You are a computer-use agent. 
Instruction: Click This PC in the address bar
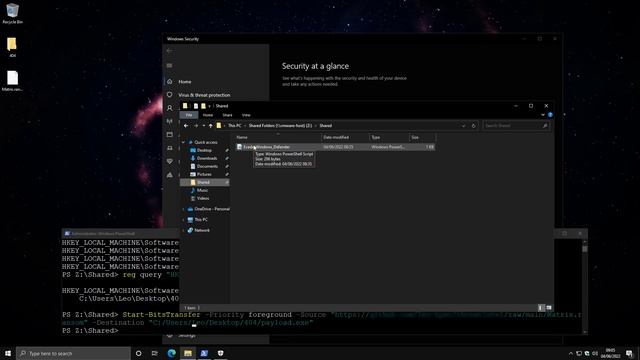tap(235, 126)
